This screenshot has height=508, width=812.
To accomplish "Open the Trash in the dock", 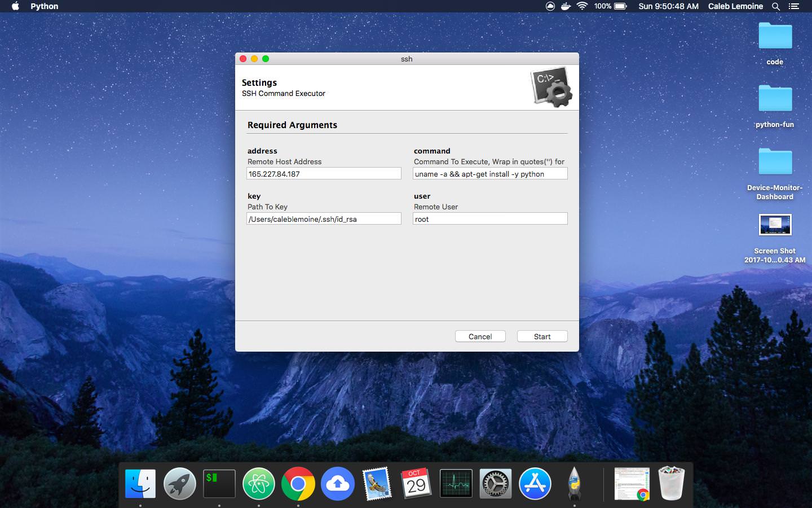I will tap(671, 483).
